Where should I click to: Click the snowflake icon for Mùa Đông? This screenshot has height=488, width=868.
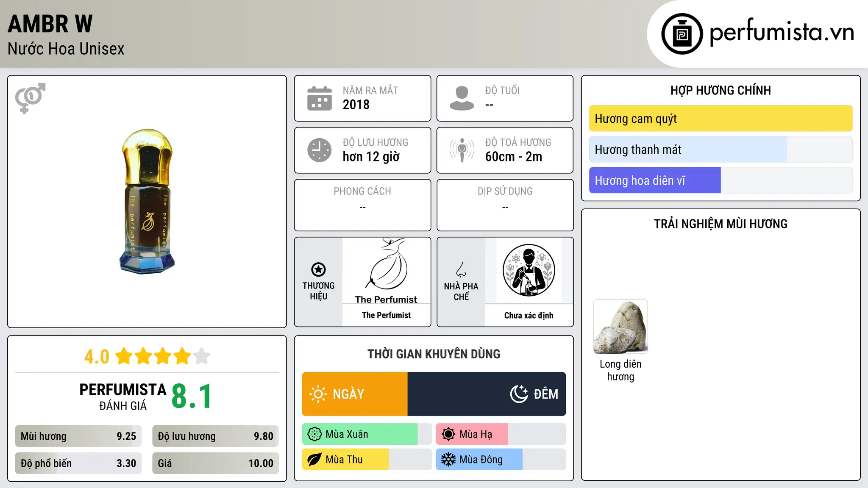point(448,460)
